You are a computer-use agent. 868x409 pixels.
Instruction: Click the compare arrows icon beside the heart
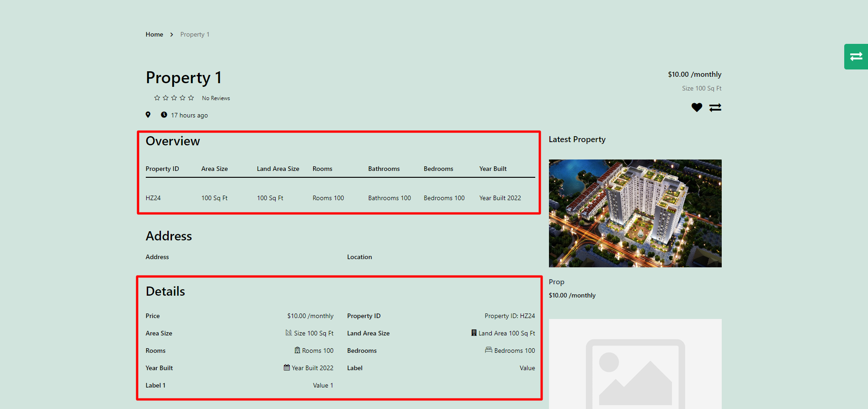click(715, 107)
